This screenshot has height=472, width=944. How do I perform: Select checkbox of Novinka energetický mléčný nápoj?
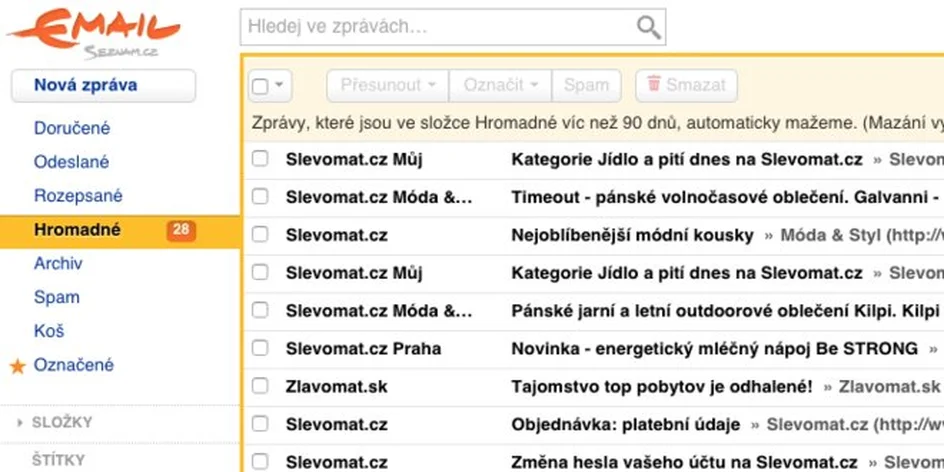pos(259,348)
